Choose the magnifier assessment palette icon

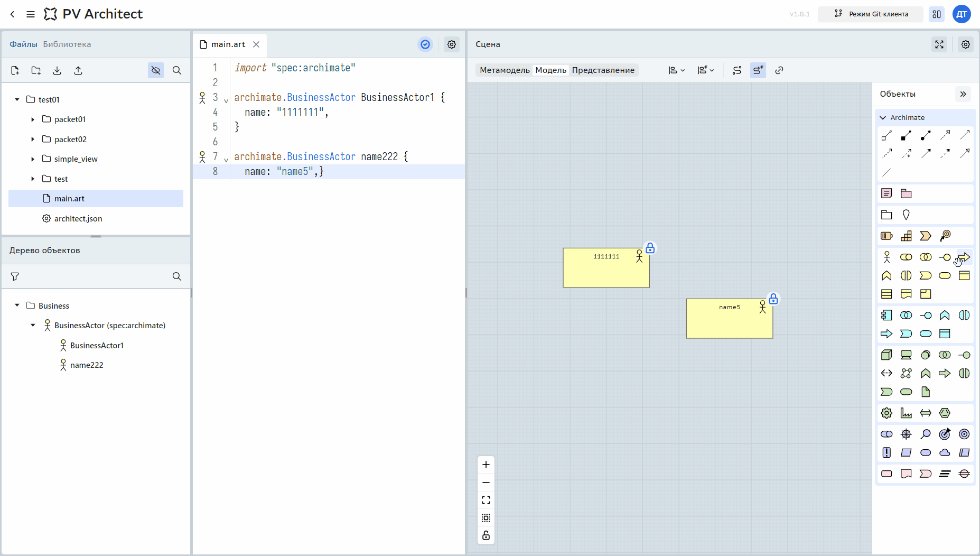(x=926, y=434)
